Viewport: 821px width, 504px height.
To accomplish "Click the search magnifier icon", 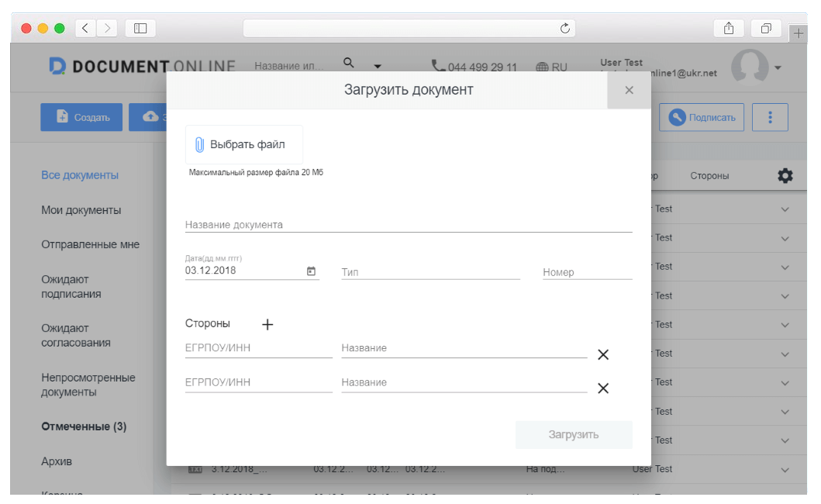I will click(x=349, y=63).
